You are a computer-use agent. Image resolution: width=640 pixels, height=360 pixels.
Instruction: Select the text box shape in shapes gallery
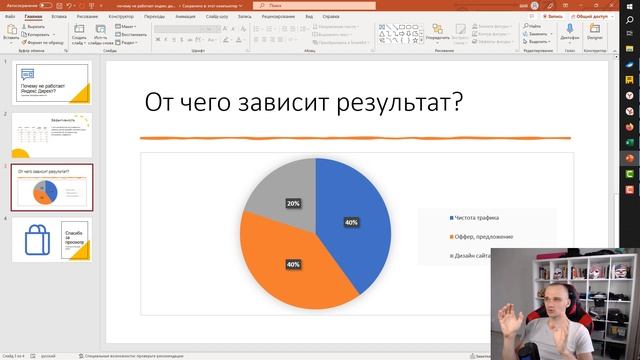point(382,27)
